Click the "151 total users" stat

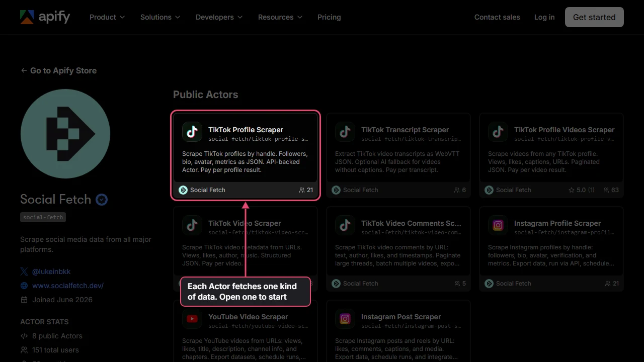pyautogui.click(x=55, y=350)
